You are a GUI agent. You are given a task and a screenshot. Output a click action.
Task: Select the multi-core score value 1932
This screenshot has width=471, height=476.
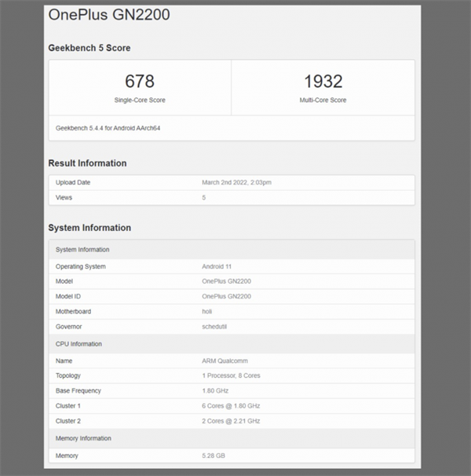pos(323,81)
